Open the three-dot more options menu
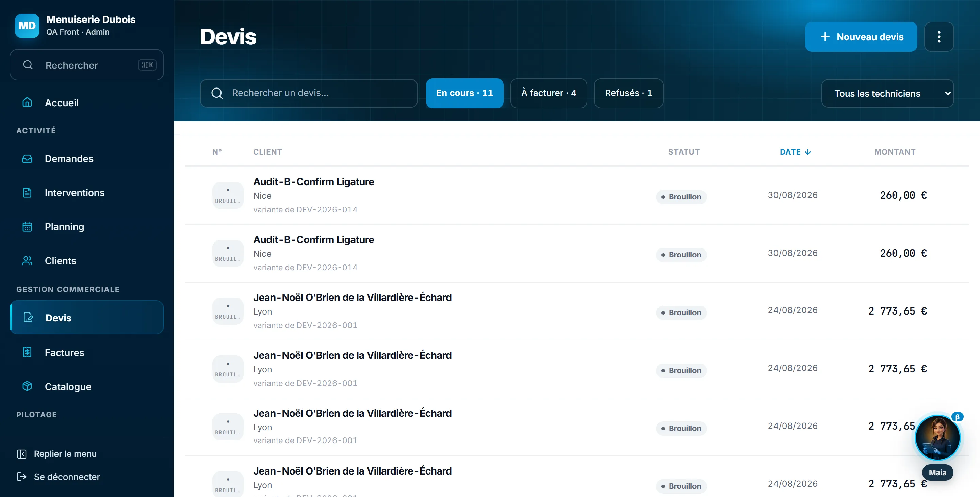 (938, 36)
